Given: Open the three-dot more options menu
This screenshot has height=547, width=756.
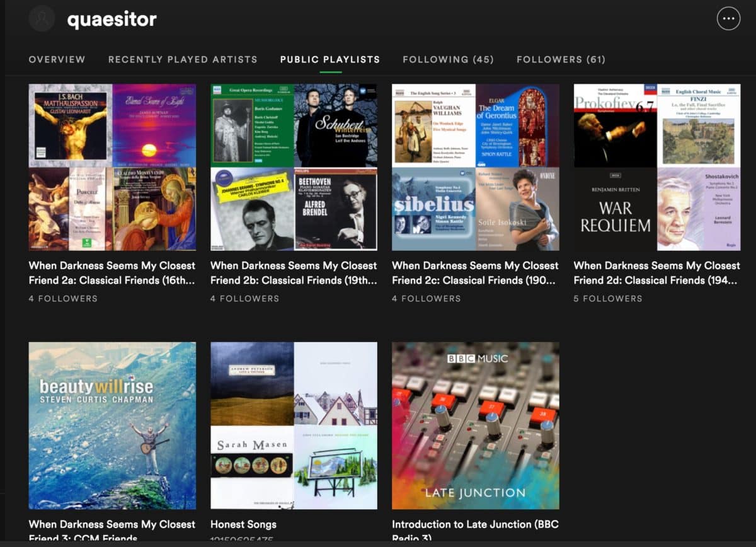Looking at the screenshot, I should (x=728, y=18).
